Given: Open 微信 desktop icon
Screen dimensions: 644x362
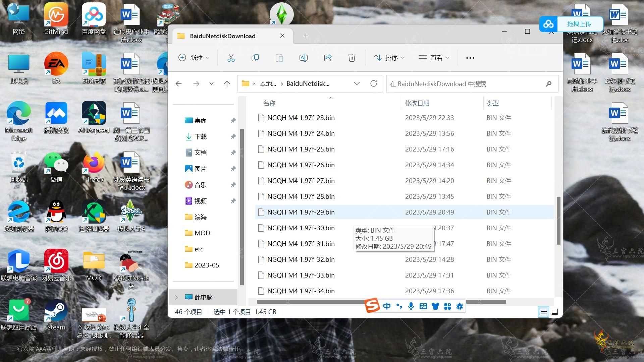Looking at the screenshot, I should [56, 167].
